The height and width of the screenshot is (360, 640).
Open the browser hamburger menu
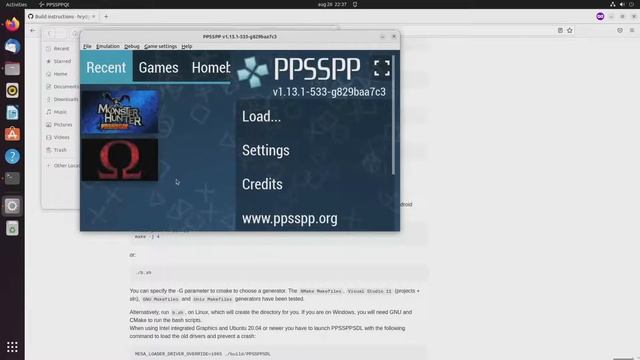(x=632, y=31)
